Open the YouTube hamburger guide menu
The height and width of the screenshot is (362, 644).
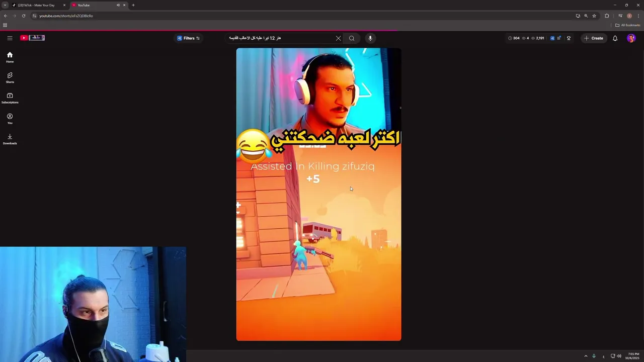pos(10,38)
